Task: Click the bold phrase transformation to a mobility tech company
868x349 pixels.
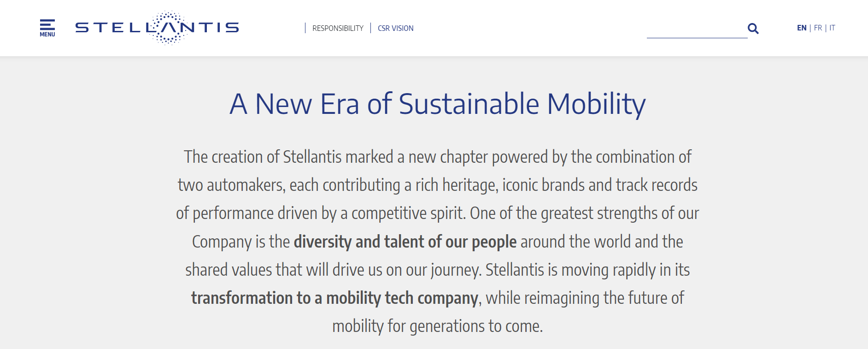Action: 333,298
